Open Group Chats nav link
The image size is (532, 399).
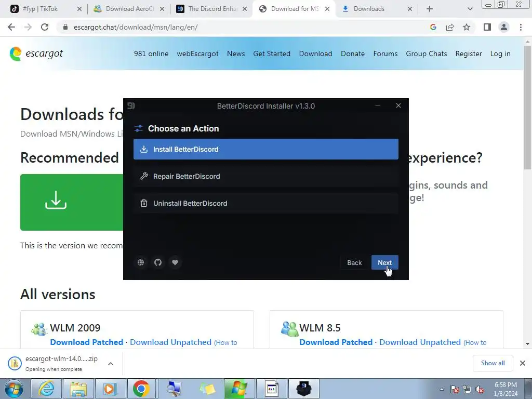(x=427, y=54)
